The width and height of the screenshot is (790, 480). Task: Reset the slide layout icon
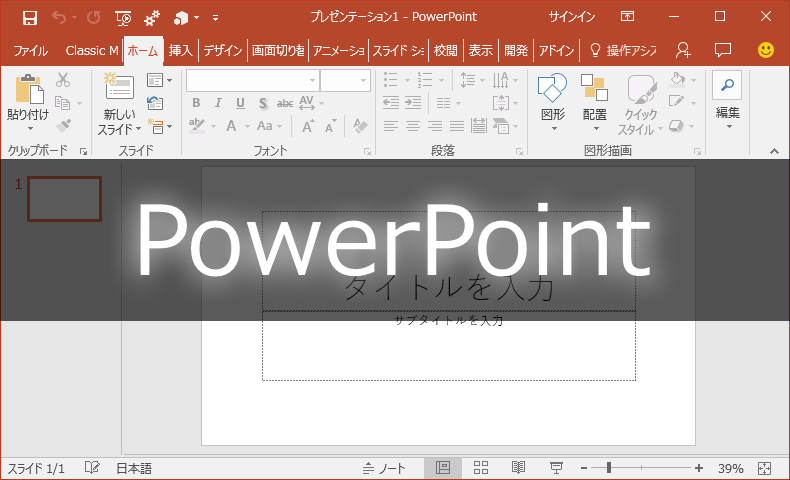pyautogui.click(x=155, y=103)
